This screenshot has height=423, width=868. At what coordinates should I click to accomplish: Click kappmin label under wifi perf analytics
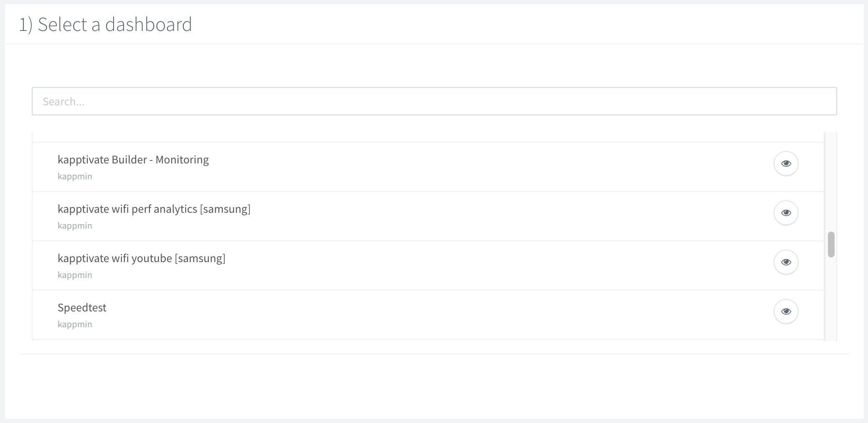[75, 226]
